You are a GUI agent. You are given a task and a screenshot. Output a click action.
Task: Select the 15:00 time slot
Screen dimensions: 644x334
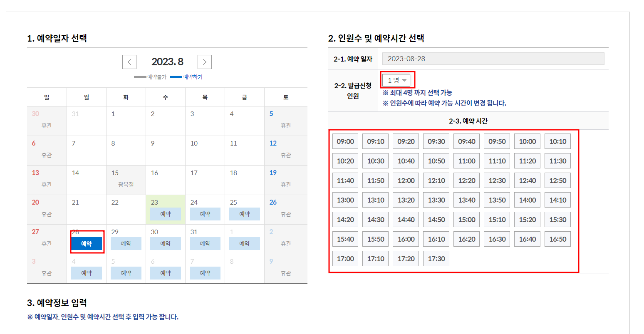point(466,219)
